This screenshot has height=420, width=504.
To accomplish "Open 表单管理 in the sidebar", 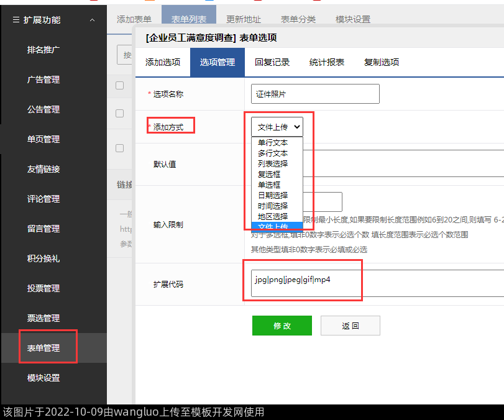I will 44,348.
